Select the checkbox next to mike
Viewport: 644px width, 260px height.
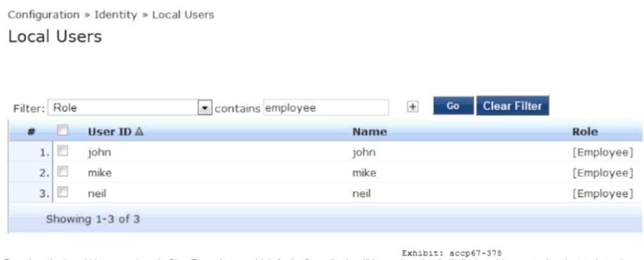[x=63, y=172]
